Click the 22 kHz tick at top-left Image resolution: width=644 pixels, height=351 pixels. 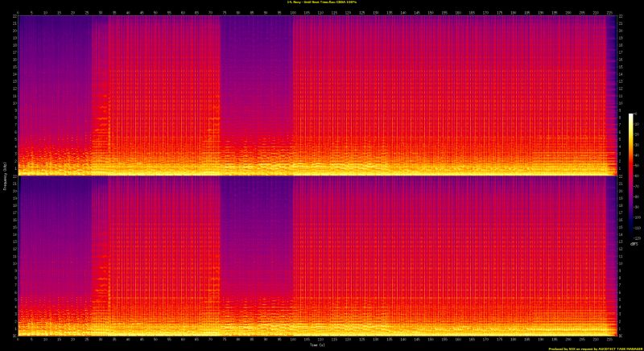click(x=13, y=18)
